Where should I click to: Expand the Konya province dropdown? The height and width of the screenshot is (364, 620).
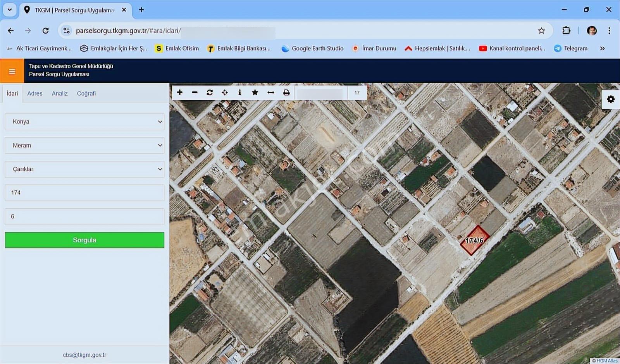(84, 122)
